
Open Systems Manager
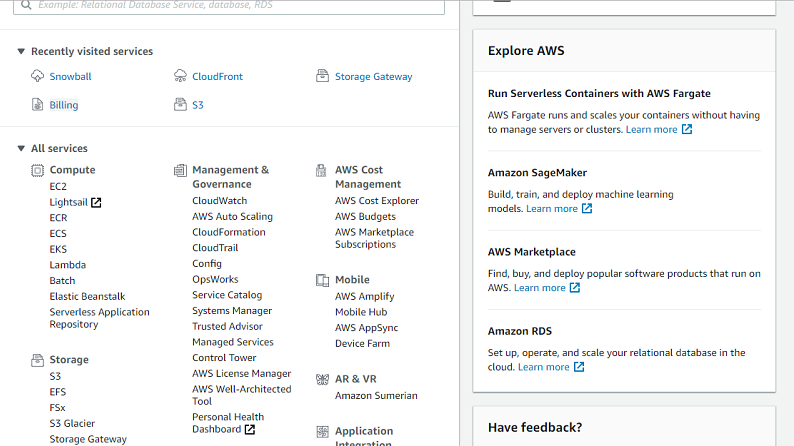pos(232,310)
